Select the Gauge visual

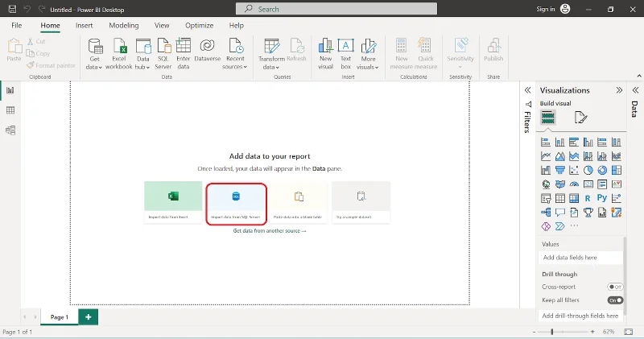574,184
